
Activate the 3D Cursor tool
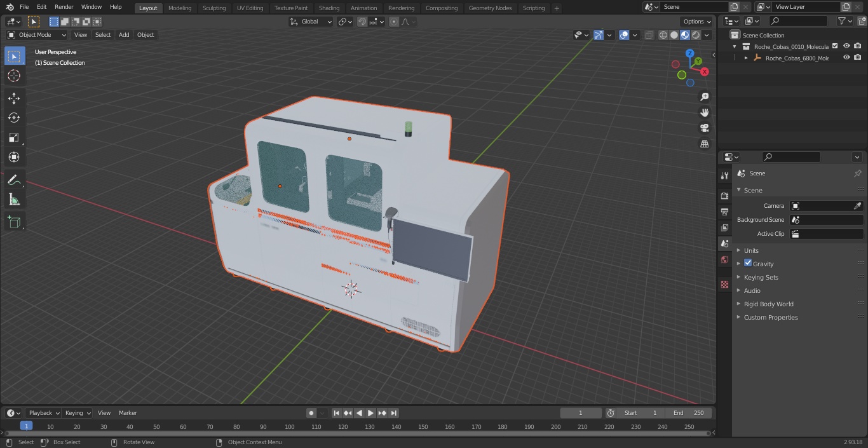(x=14, y=76)
